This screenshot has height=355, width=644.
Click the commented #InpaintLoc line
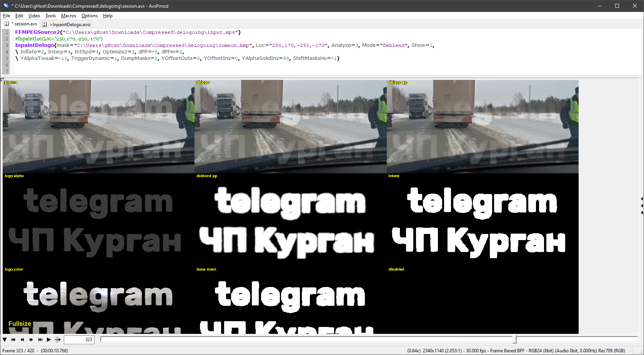[x=59, y=39]
